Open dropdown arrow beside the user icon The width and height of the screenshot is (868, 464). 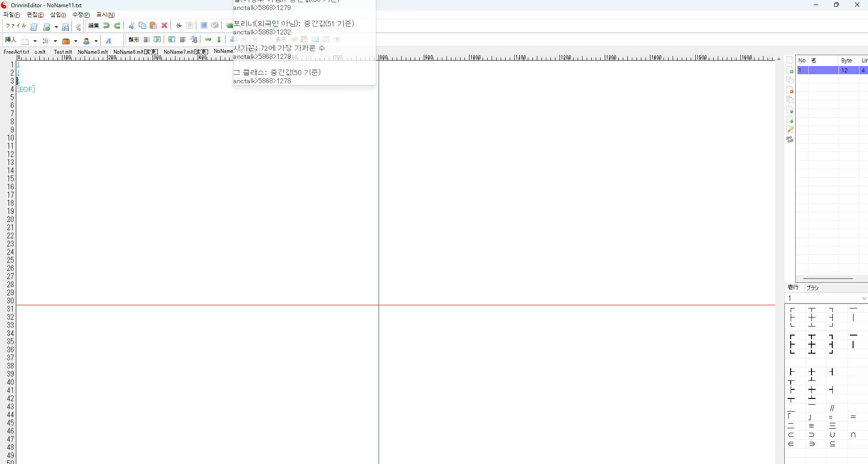pos(96,41)
